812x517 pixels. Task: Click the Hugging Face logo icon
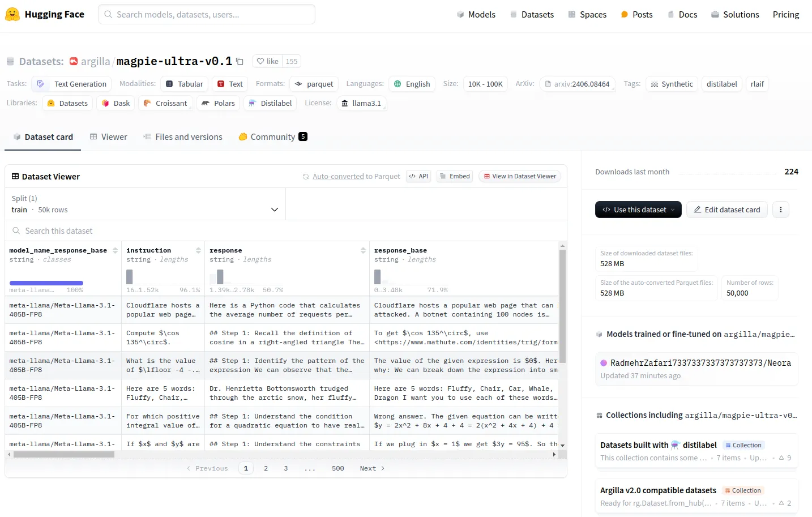(x=12, y=14)
